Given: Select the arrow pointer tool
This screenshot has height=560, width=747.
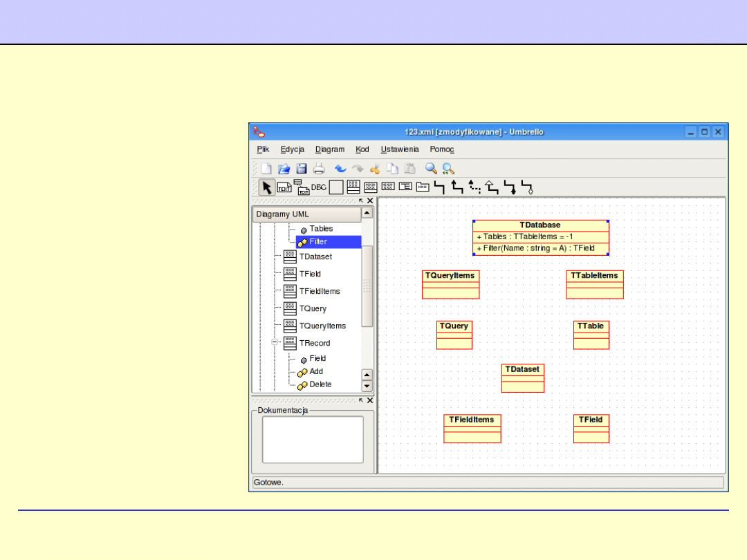Looking at the screenshot, I should pyautogui.click(x=266, y=187).
